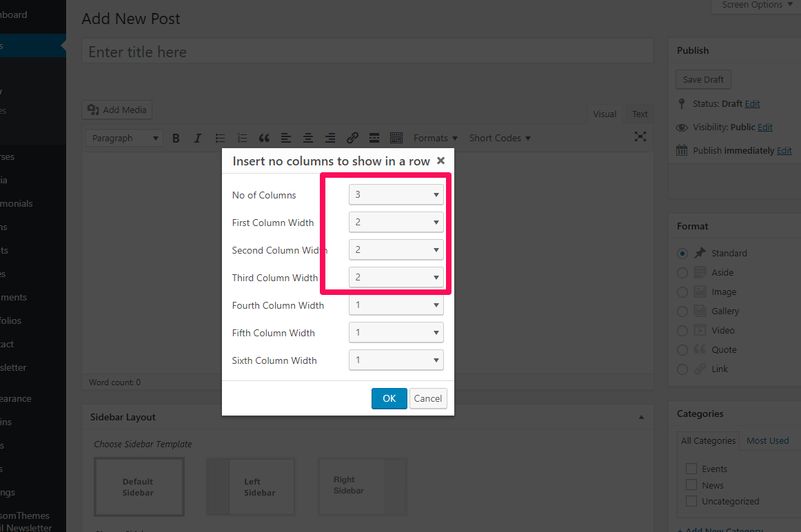Expand the Fourth Column Width dropdown

tap(396, 305)
